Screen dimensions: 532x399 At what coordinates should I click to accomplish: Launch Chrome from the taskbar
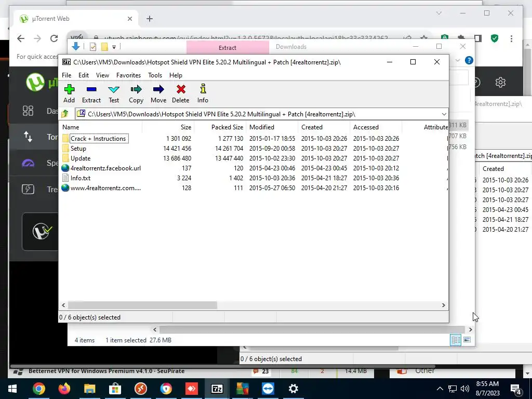[x=39, y=389]
